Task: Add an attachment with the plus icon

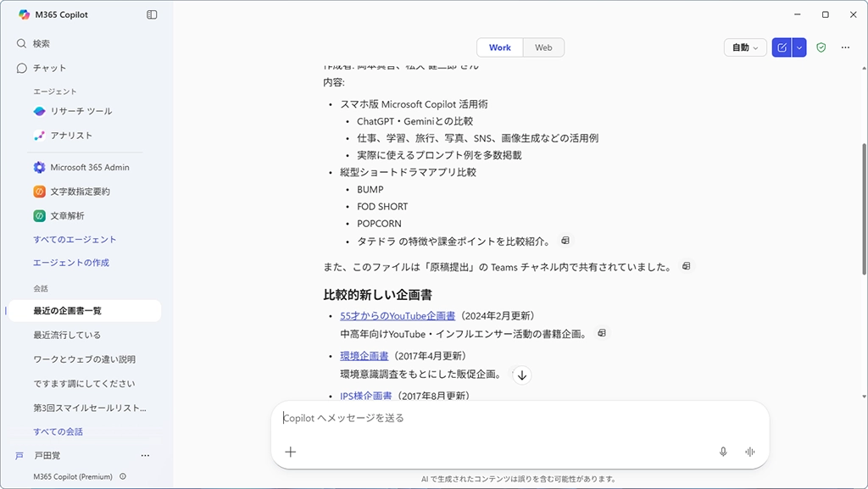Action: coord(291,452)
